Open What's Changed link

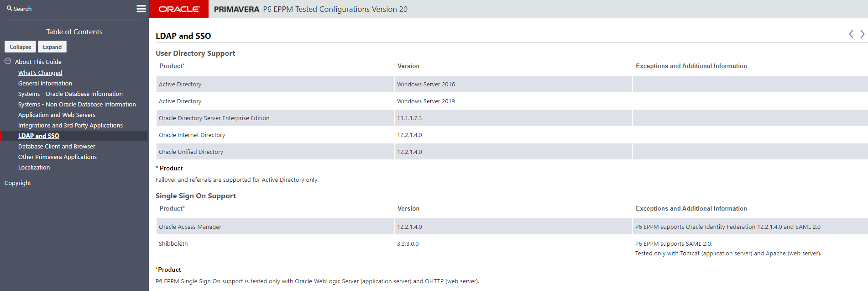(x=40, y=73)
